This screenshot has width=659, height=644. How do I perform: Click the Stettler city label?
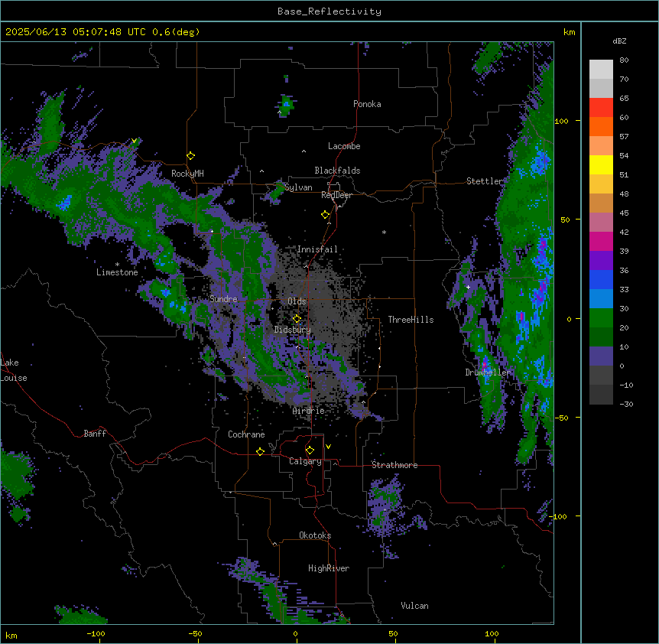485,181
